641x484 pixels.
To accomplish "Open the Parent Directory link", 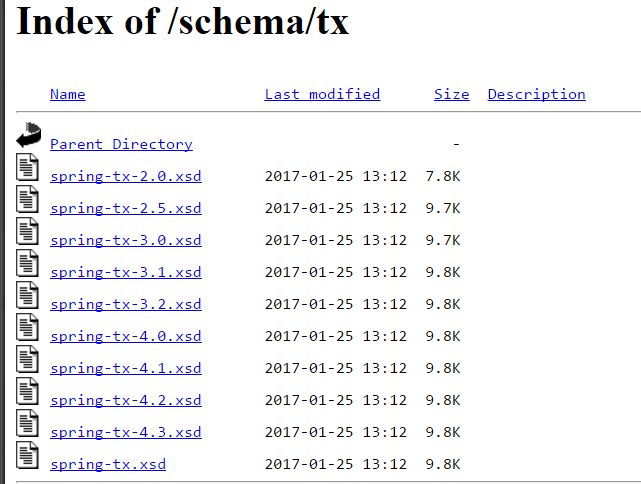I will 121,144.
